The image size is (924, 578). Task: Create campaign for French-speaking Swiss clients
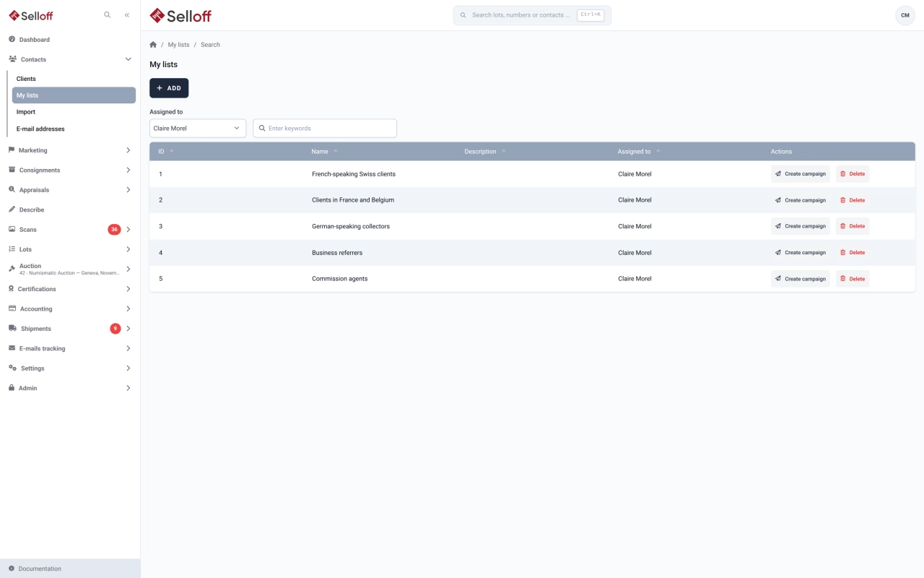801,174
